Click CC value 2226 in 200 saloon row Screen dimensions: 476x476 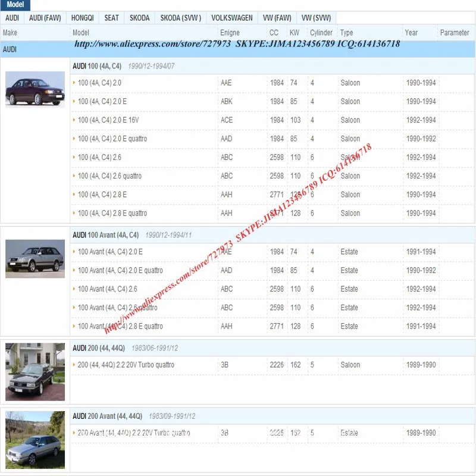coord(277,365)
